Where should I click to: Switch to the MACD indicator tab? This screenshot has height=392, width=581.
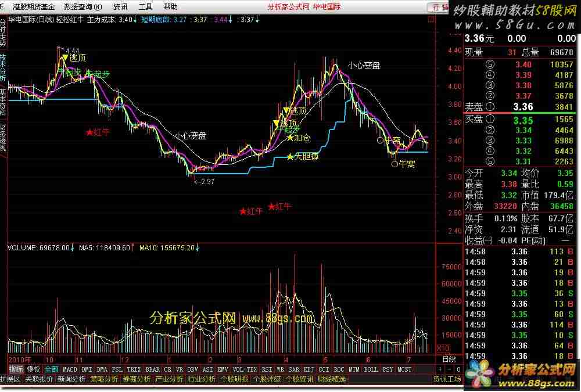(70, 369)
